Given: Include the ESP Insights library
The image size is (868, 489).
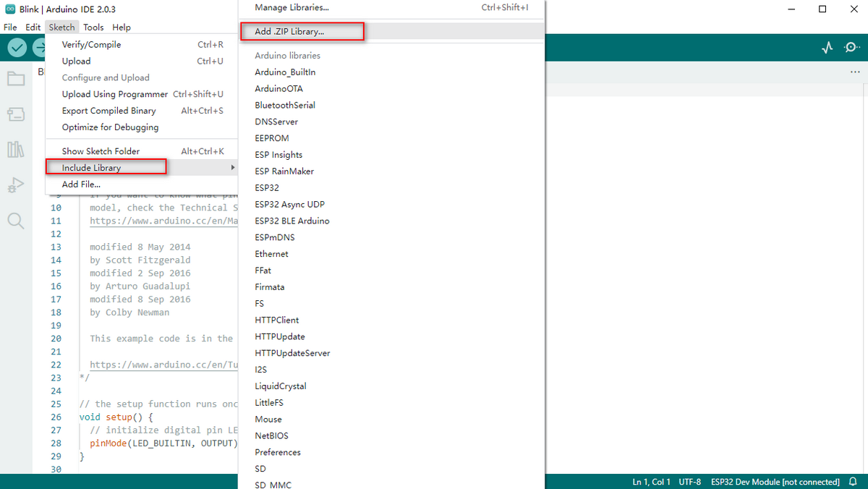Looking at the screenshot, I should 391,155.
